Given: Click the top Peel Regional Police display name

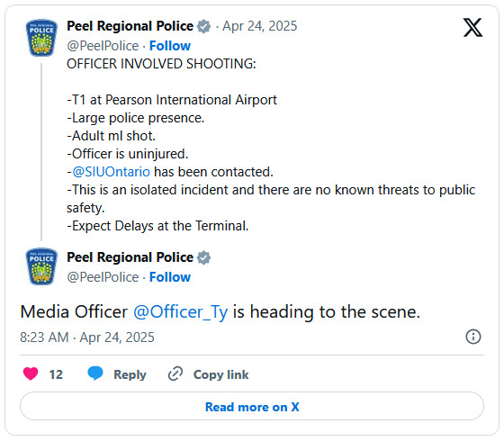Looking at the screenshot, I should [130, 26].
